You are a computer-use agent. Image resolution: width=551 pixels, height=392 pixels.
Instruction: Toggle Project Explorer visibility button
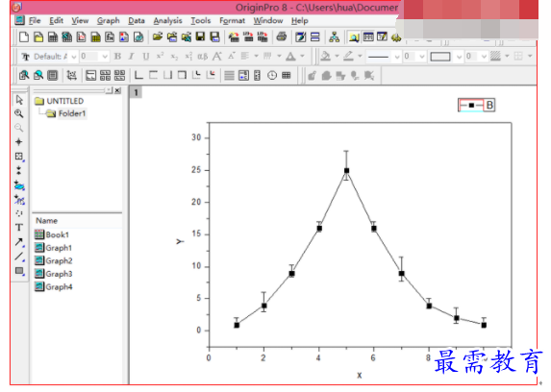(354, 37)
